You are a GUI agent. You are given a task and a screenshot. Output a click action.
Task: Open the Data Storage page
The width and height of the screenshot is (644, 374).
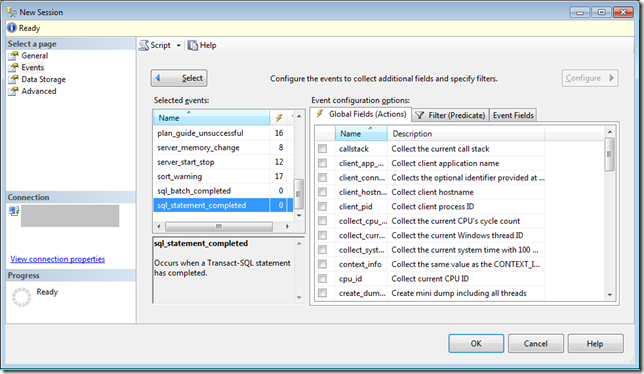pos(44,79)
